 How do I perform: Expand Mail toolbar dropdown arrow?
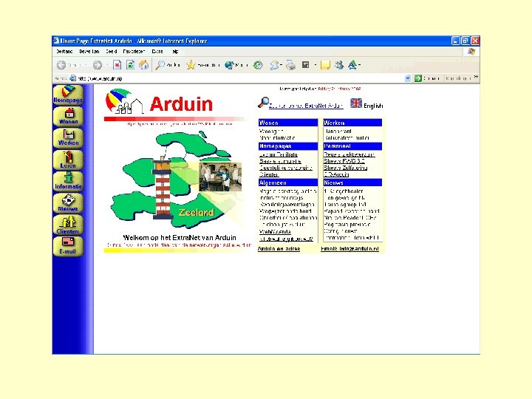[282, 65]
